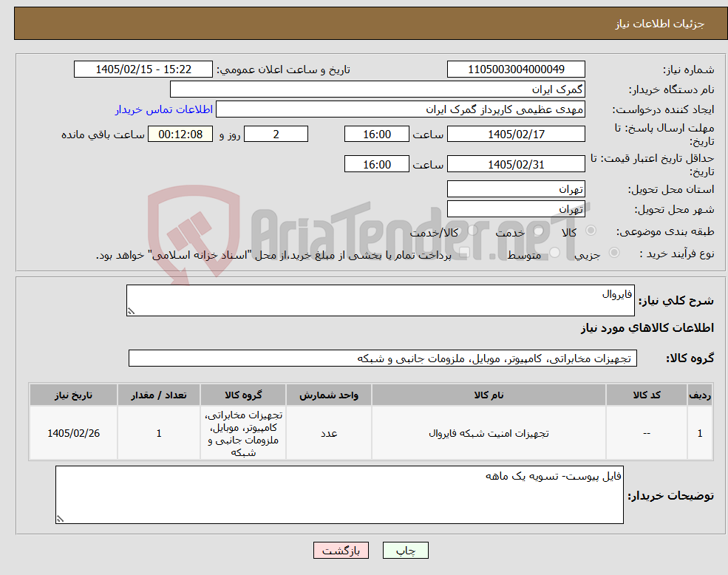Select the کالا radio button
The height and width of the screenshot is (575, 728).
[591, 231]
